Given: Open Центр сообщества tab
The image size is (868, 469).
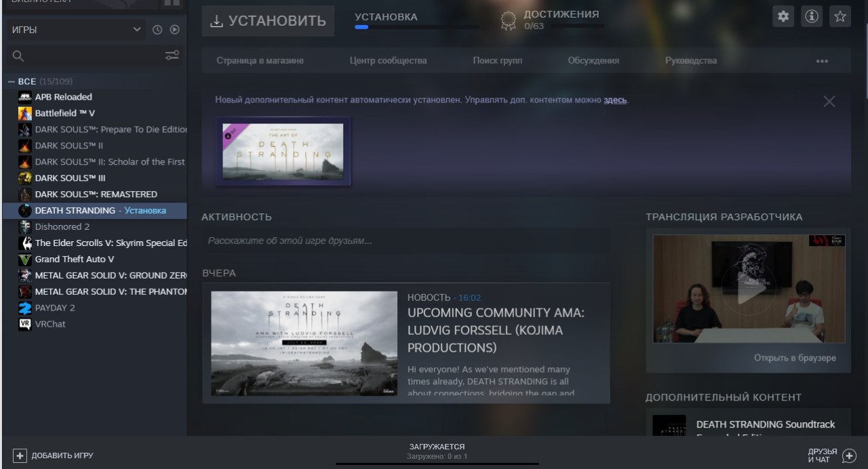Looking at the screenshot, I should (x=389, y=60).
